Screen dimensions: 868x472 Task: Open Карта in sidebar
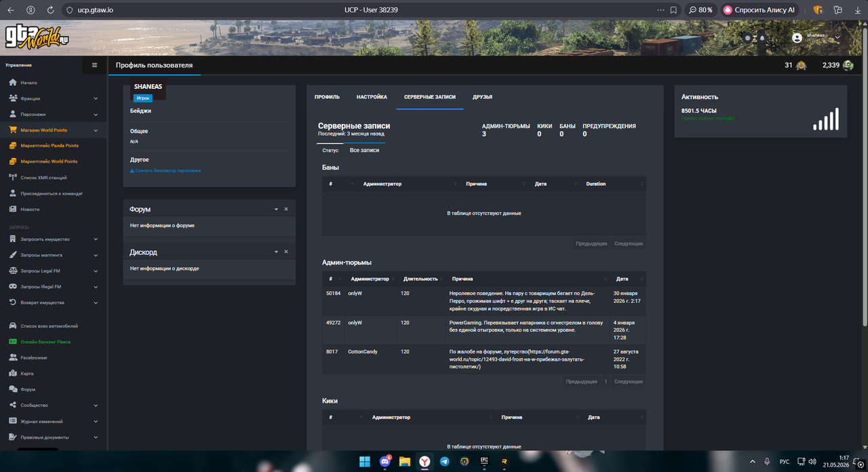(27, 374)
